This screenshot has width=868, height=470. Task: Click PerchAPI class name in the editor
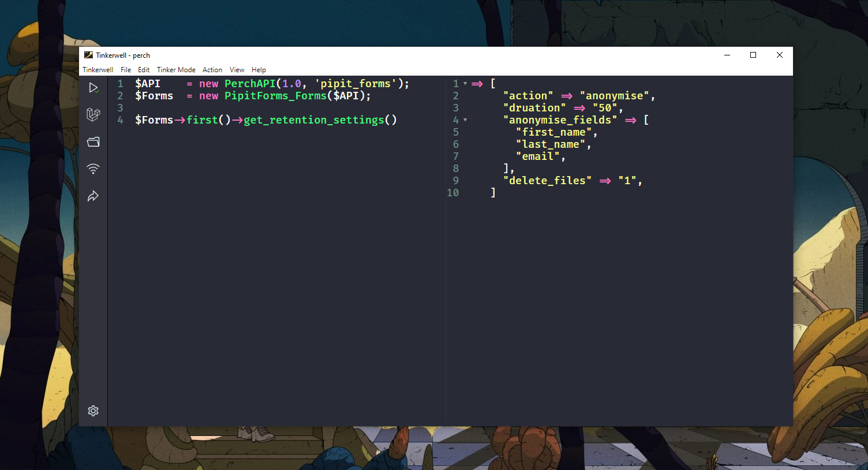point(250,84)
